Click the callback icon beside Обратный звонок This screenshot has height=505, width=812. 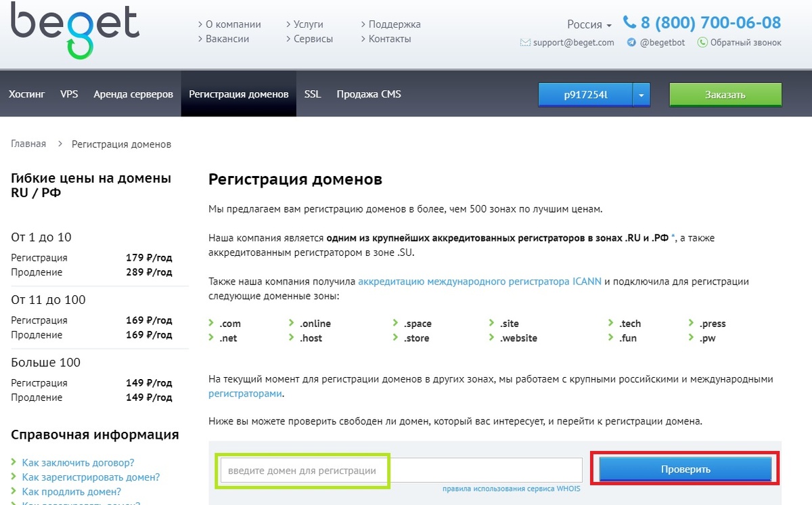pos(702,42)
